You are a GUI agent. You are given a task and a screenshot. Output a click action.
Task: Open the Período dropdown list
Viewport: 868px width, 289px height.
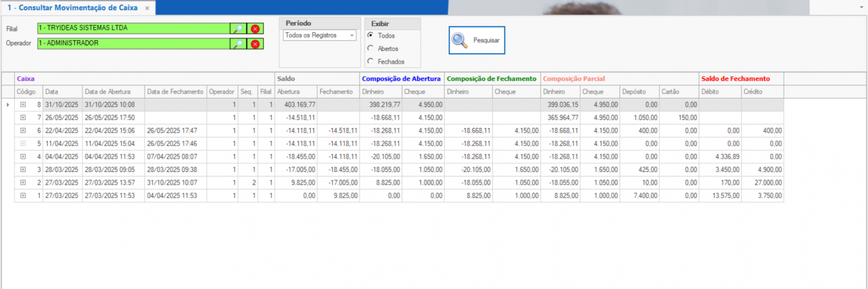[352, 36]
